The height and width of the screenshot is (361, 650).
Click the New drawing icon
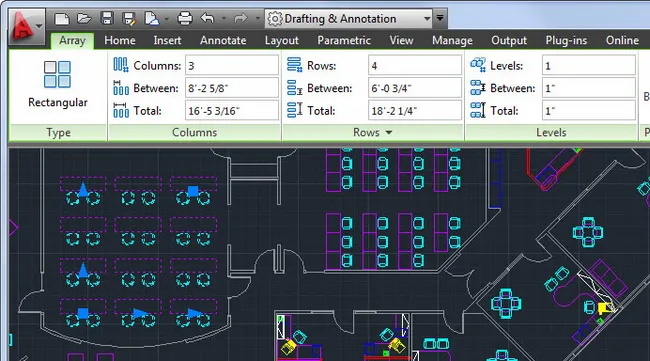62,19
